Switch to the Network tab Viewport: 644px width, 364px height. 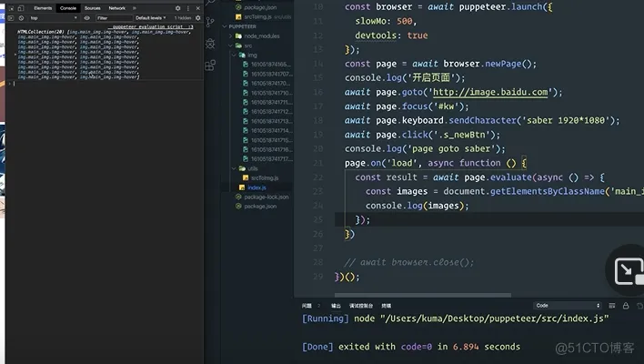pos(117,8)
